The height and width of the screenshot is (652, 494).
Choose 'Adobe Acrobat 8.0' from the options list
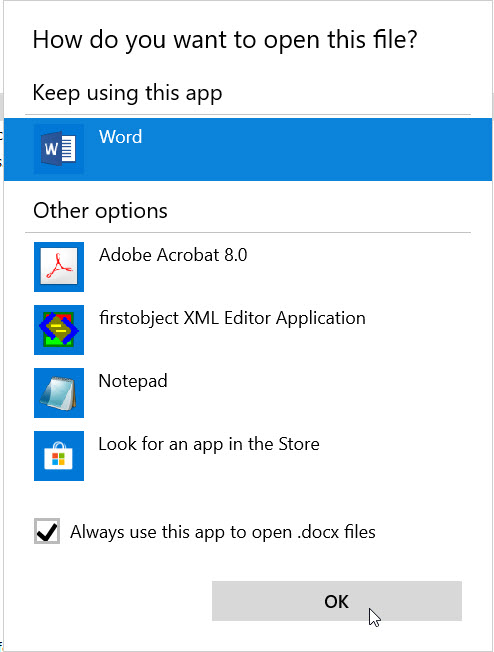coord(173,255)
